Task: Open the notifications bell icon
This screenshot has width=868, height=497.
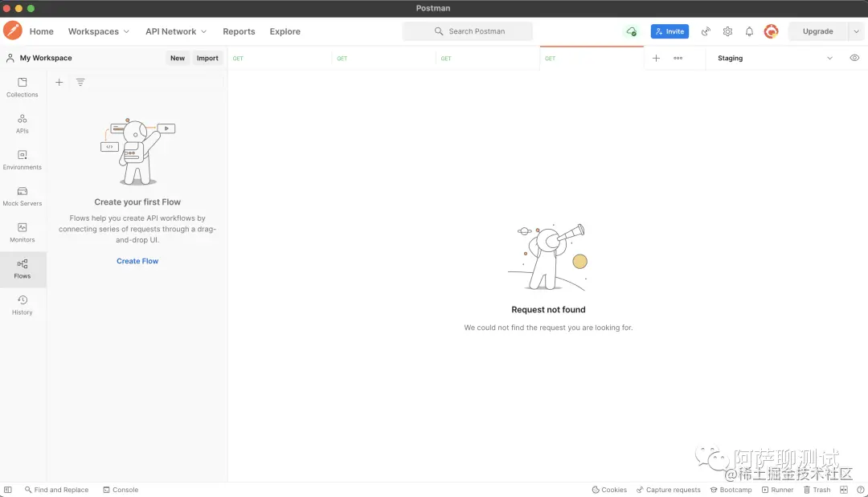Action: [x=749, y=31]
